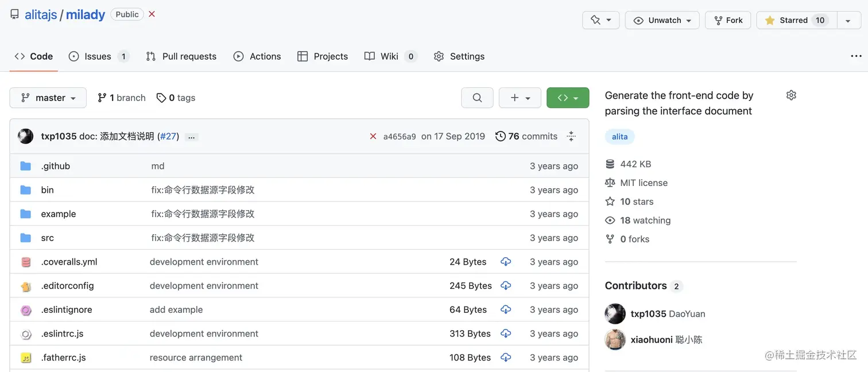This screenshot has height=372, width=868.
Task: Open pull request #27 link
Action: click(x=168, y=136)
